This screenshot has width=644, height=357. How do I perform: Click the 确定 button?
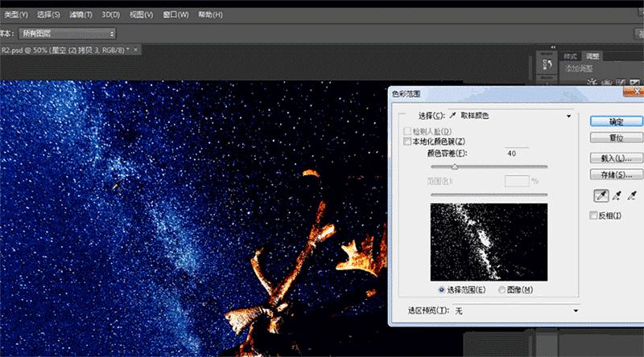tap(616, 121)
